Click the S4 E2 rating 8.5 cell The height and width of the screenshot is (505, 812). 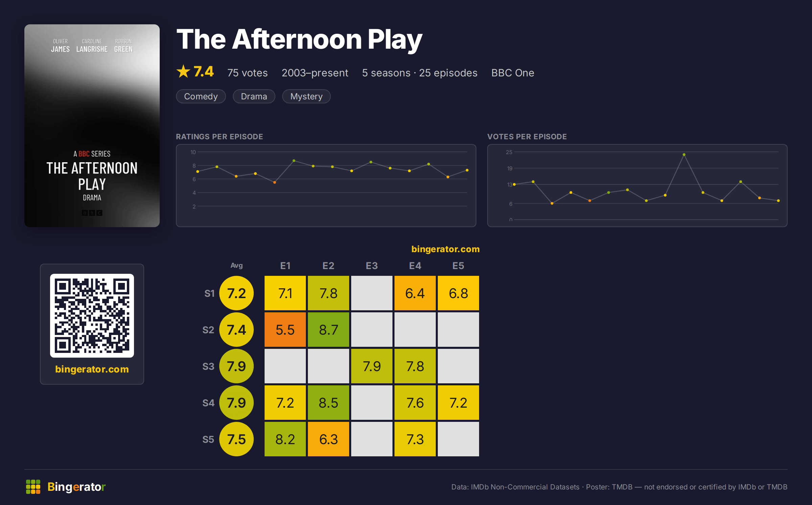pos(329,403)
